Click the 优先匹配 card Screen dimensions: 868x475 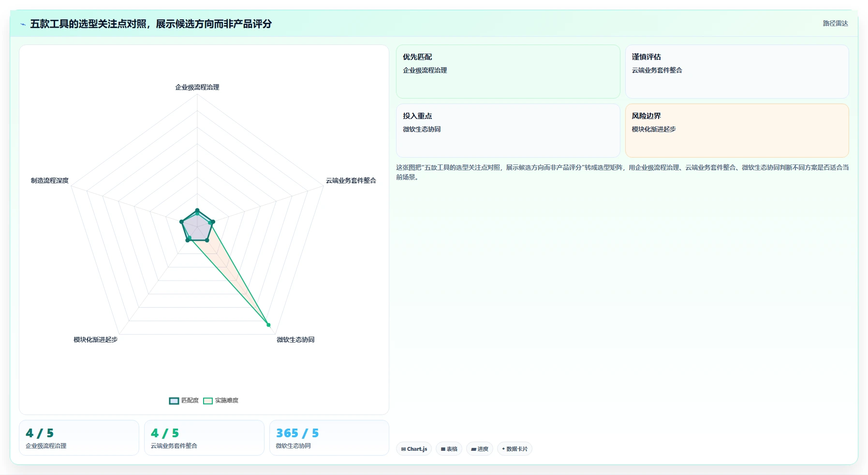pyautogui.click(x=508, y=72)
